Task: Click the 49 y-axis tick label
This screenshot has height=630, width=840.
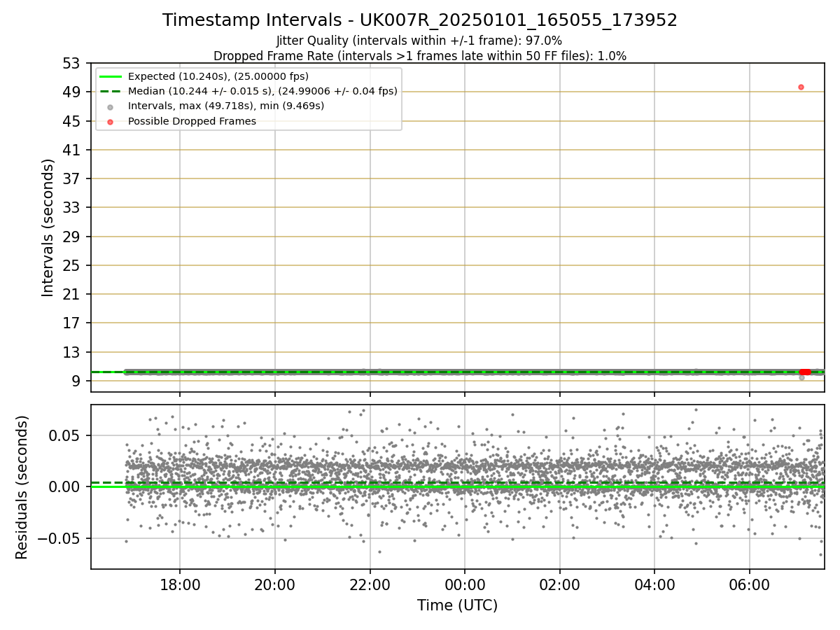Action: pyautogui.click(x=73, y=92)
